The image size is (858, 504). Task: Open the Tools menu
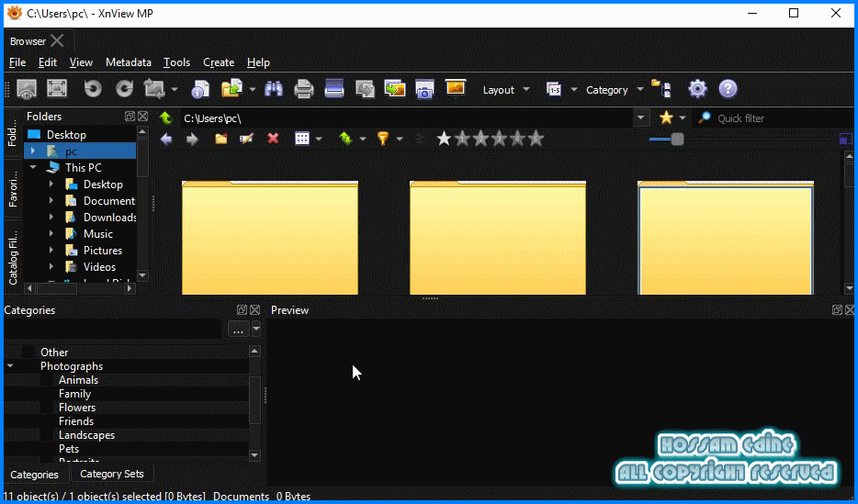click(176, 62)
